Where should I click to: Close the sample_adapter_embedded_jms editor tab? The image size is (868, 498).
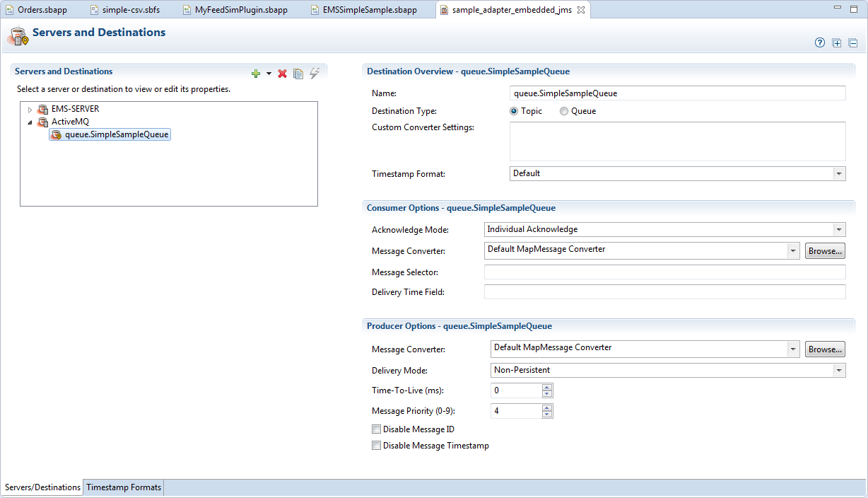pos(581,10)
